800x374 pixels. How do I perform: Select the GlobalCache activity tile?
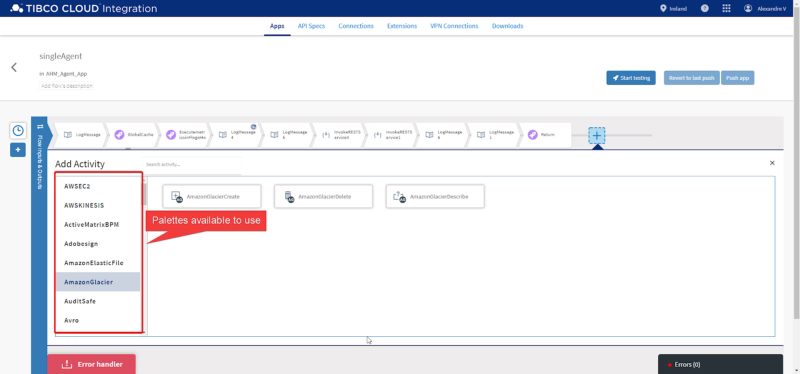coord(132,135)
